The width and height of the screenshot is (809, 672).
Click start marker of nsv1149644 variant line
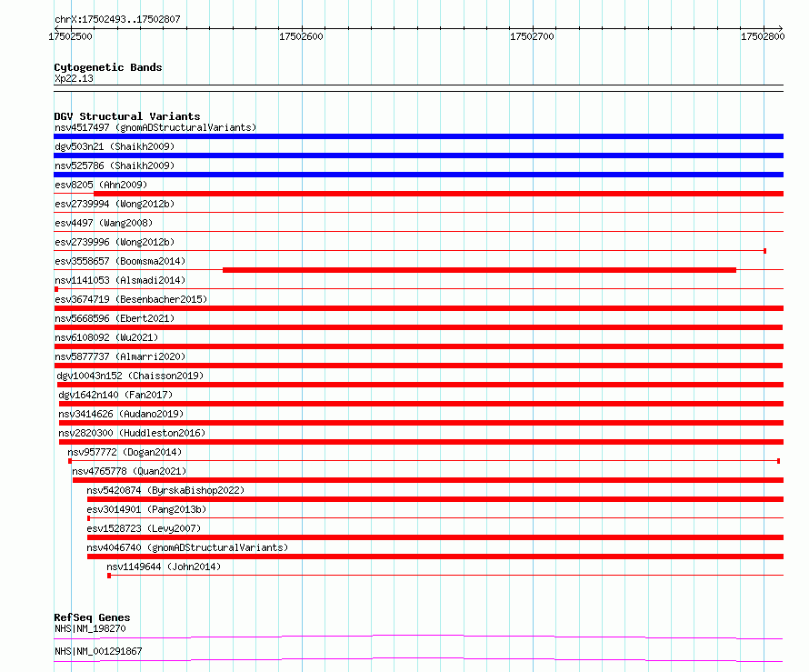point(109,576)
